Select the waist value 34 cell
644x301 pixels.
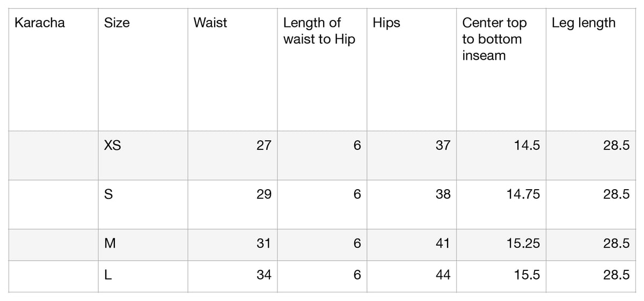(232, 276)
